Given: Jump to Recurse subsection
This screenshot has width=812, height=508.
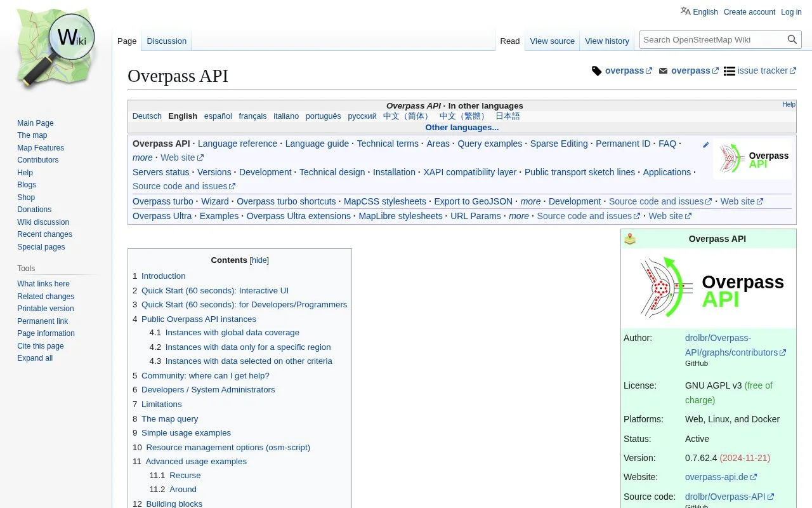Looking at the screenshot, I should (x=185, y=476).
